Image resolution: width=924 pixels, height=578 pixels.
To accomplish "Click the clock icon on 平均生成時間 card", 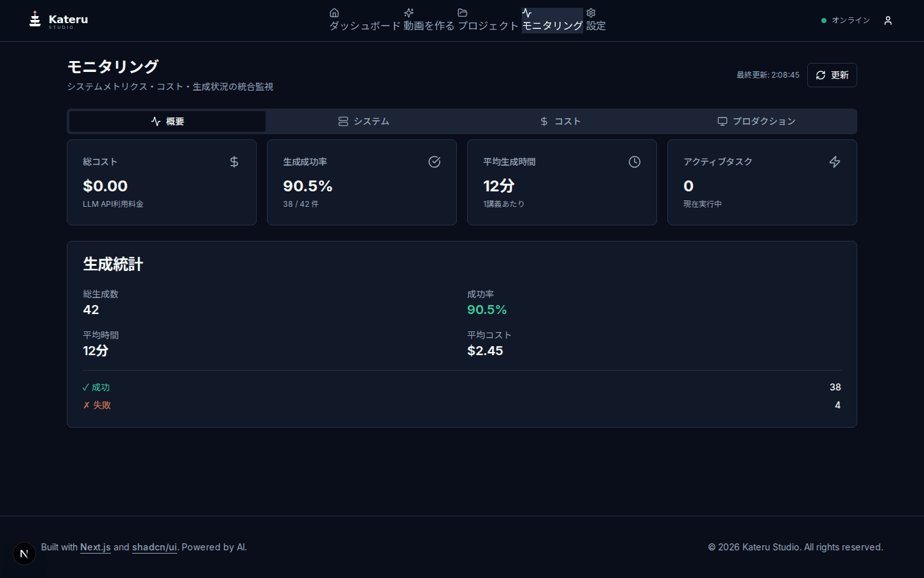I will click(x=635, y=162).
